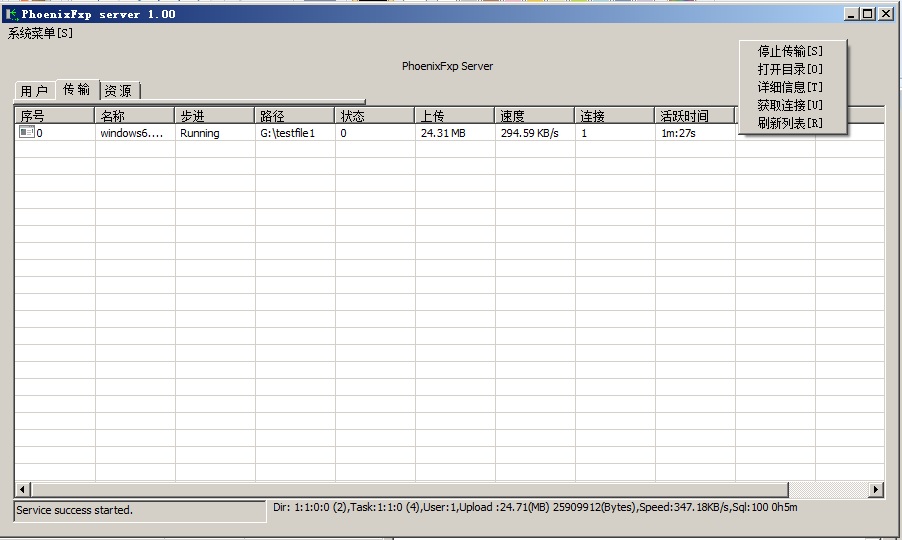902x540 pixels.
Task: Switch to the 用户 tab
Action: click(x=35, y=90)
